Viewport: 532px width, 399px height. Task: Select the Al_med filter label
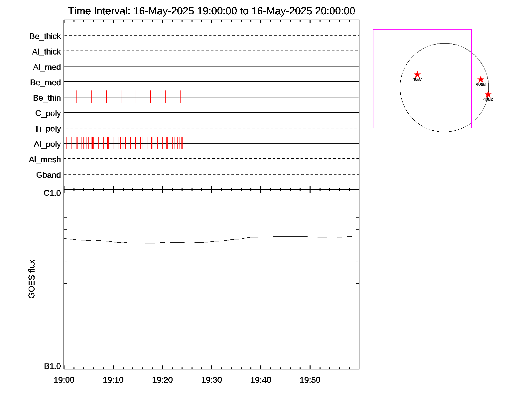(47, 67)
